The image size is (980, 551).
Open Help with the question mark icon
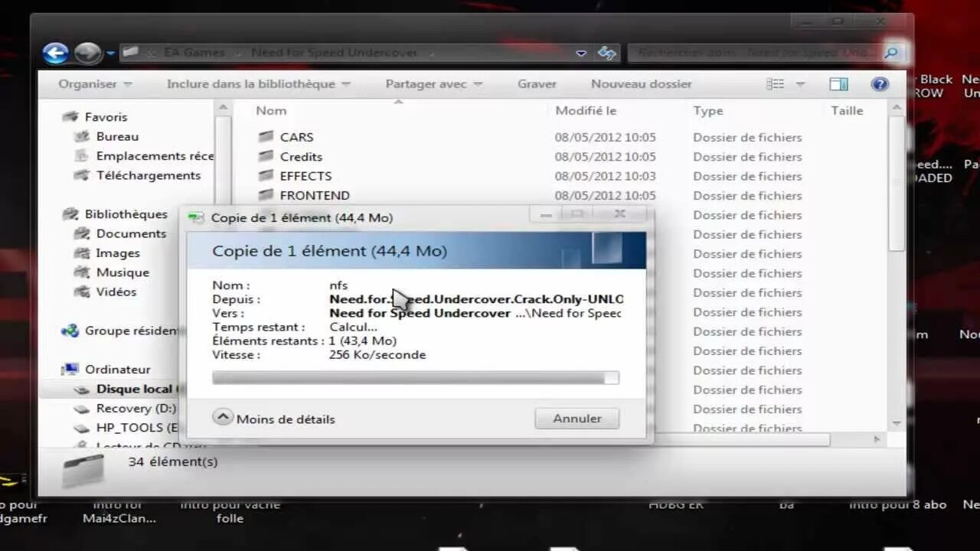[x=880, y=84]
